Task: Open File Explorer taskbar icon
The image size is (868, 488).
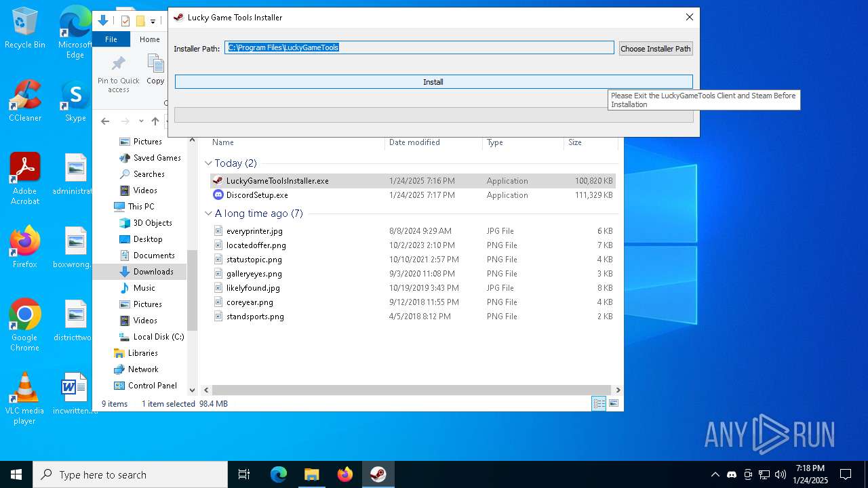Action: tap(311, 474)
